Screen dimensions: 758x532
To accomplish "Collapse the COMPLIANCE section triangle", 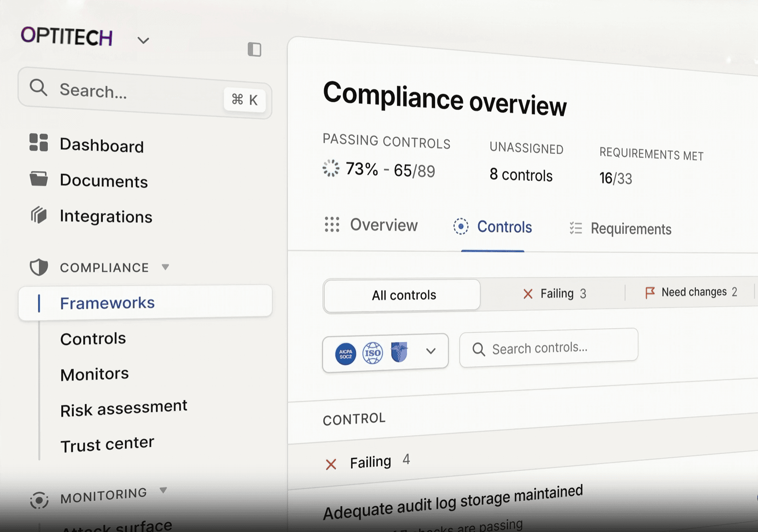I will 166,267.
